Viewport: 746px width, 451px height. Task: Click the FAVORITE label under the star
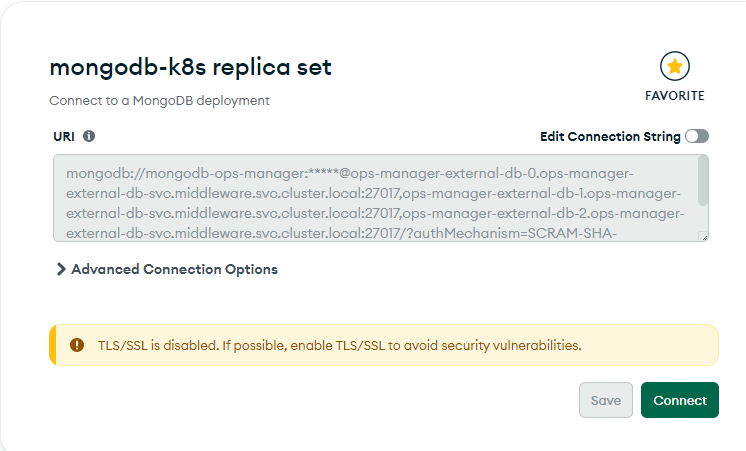click(676, 96)
